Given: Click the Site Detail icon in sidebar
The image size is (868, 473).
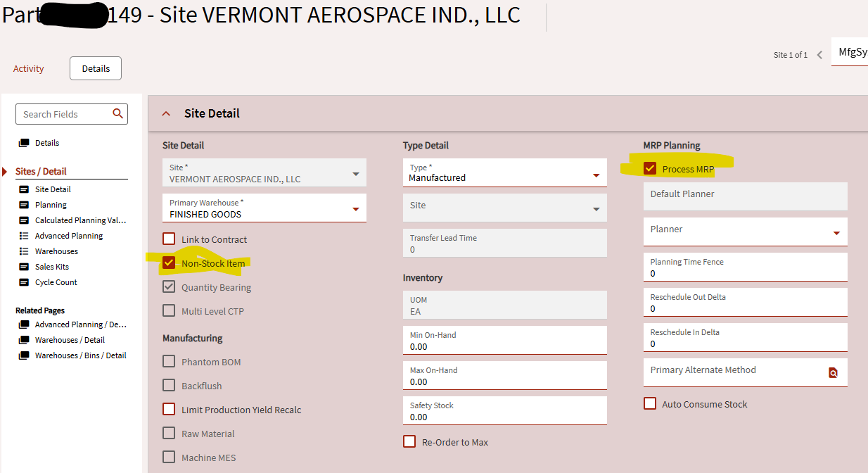Looking at the screenshot, I should coord(24,189).
